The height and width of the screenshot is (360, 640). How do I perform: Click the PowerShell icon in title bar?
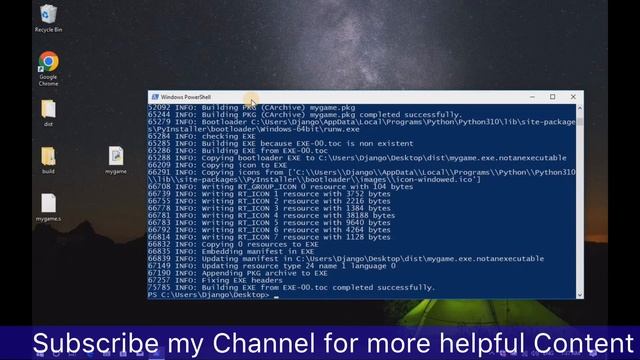coord(155,97)
